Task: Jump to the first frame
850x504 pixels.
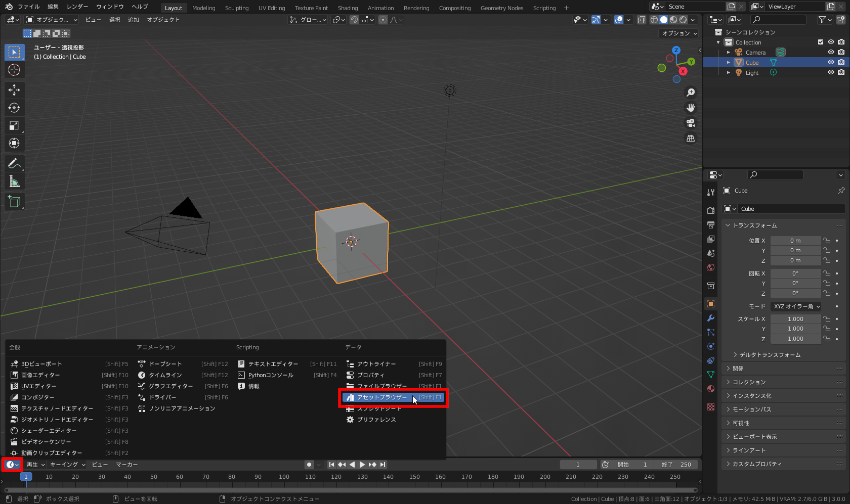Action: tap(331, 465)
